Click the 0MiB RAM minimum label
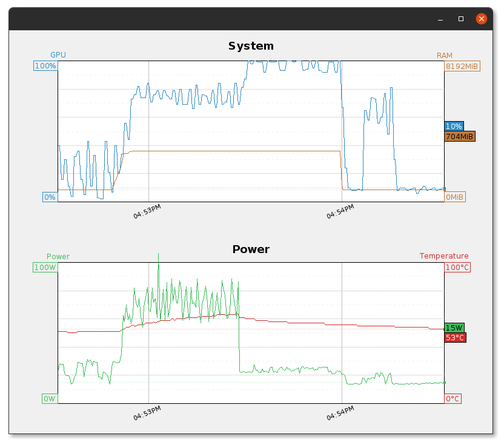This screenshot has width=504, height=445. tap(455, 197)
